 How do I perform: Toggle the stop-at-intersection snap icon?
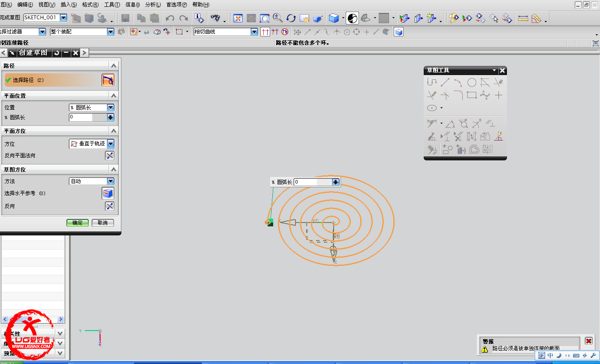pyautogui.click(x=265, y=32)
